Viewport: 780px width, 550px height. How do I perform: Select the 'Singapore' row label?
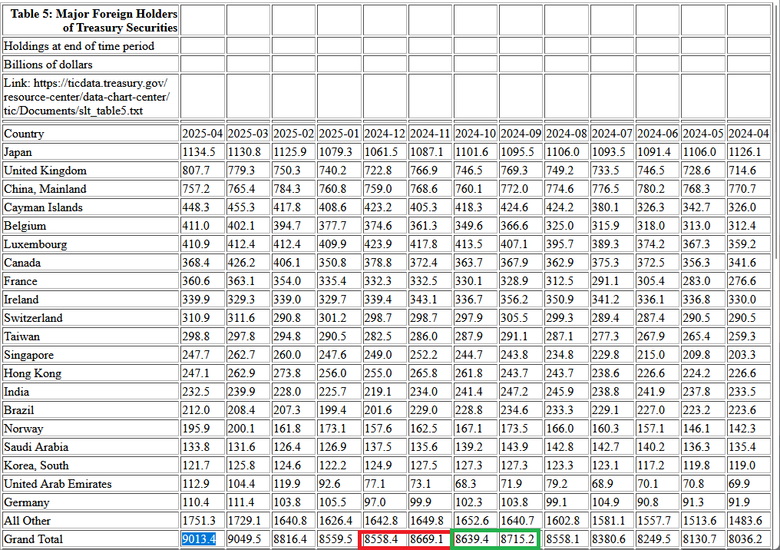[29, 355]
